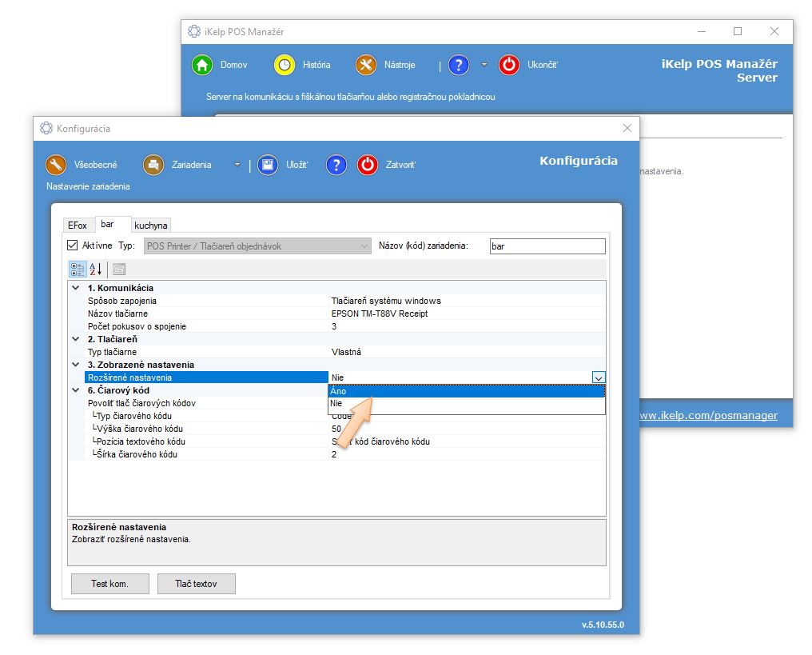Click the red Ukončiť power icon

(x=509, y=65)
